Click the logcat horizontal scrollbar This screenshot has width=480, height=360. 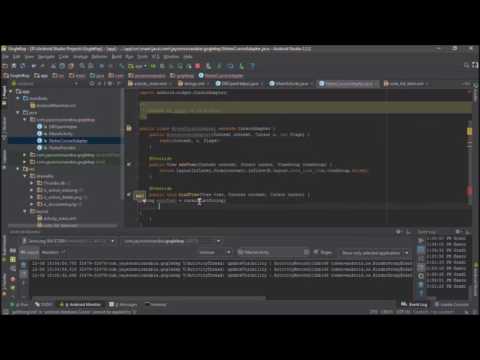148,297
